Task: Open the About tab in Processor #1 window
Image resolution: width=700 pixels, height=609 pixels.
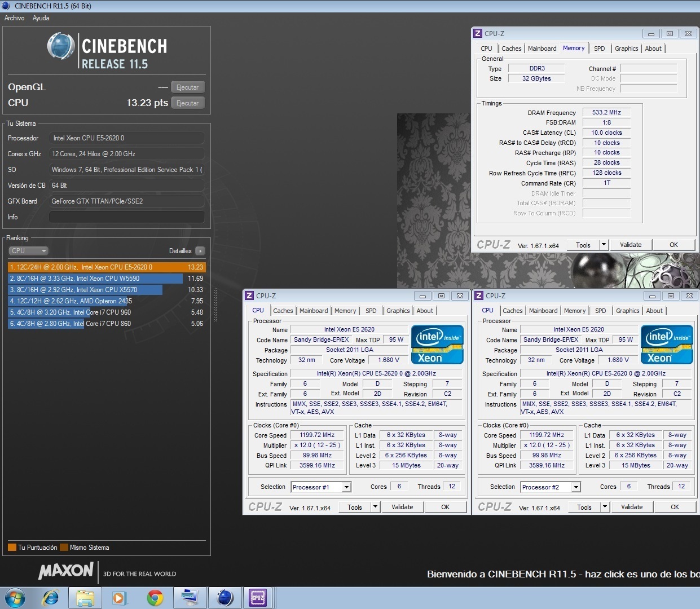Action: coord(425,311)
